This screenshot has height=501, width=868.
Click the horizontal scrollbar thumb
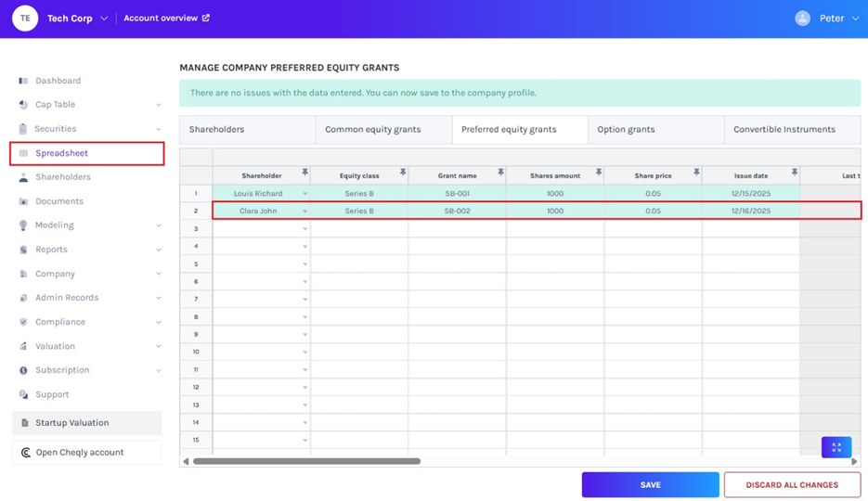click(306, 461)
